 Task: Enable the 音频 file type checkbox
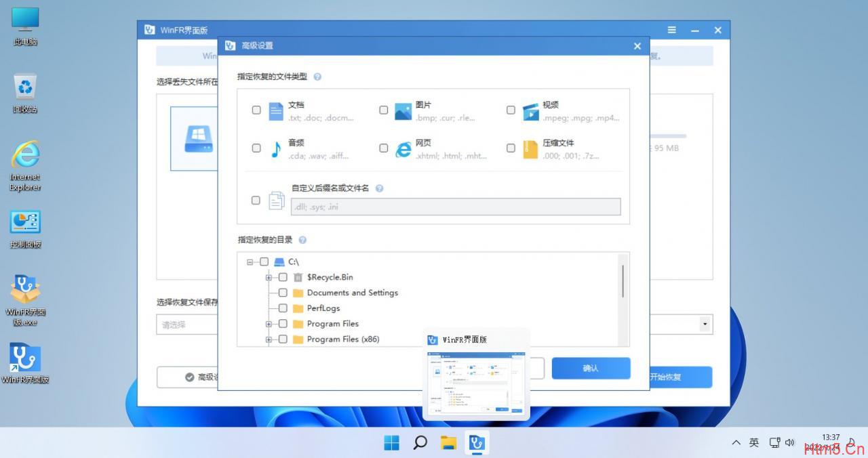pyautogui.click(x=256, y=148)
